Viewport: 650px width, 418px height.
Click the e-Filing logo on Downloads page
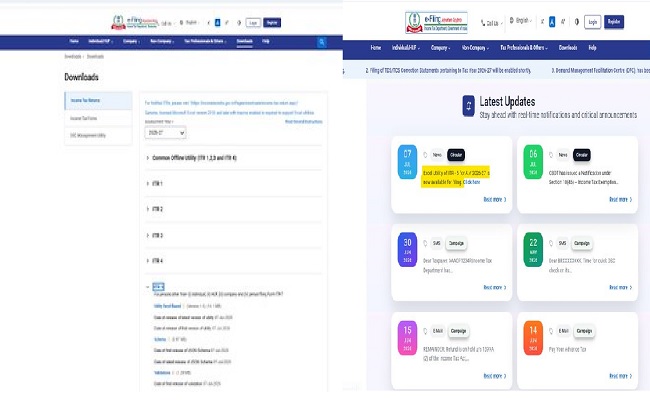[135, 22]
